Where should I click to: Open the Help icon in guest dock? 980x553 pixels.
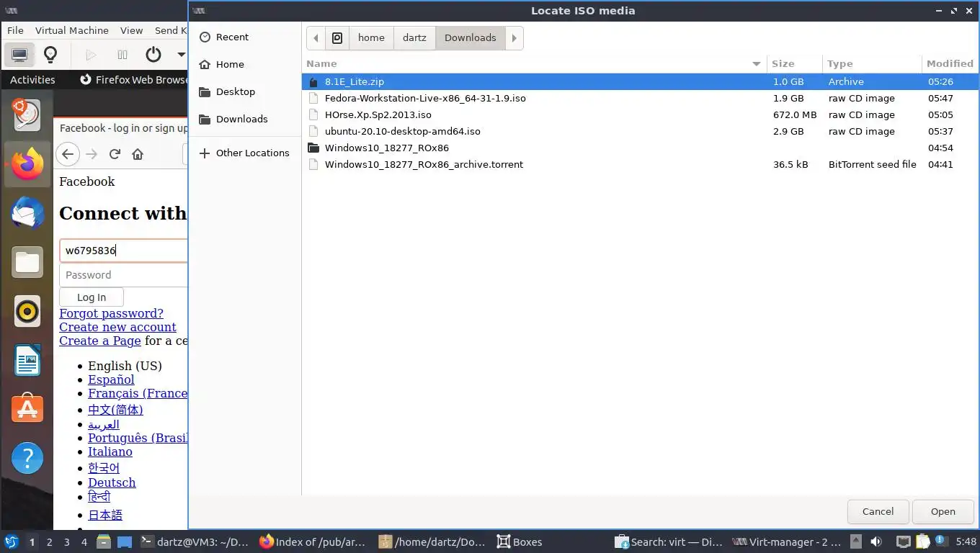coord(27,458)
